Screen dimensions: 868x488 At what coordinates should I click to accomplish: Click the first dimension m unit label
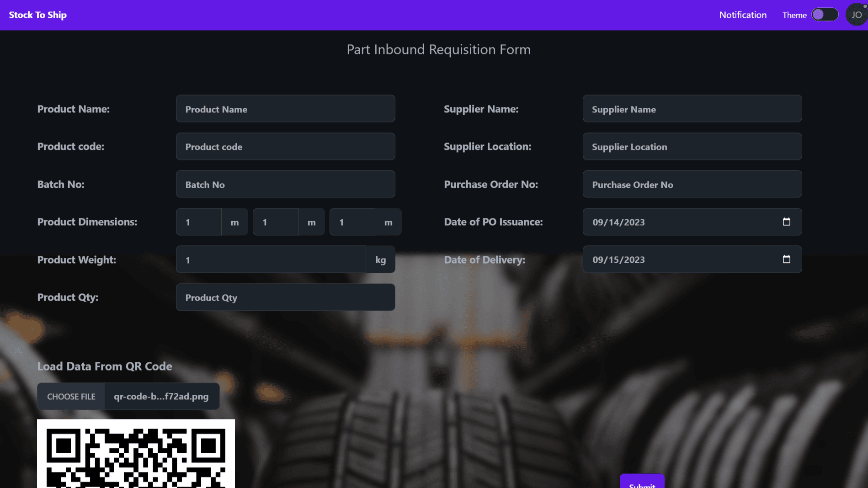234,222
